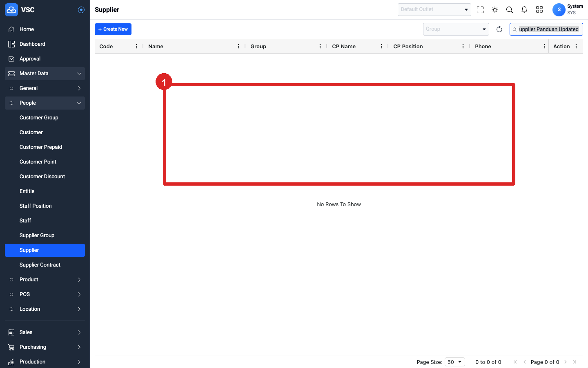Viewport: 588px width, 368px height.
Task: Collapse the People submenu
Action: (x=45, y=103)
